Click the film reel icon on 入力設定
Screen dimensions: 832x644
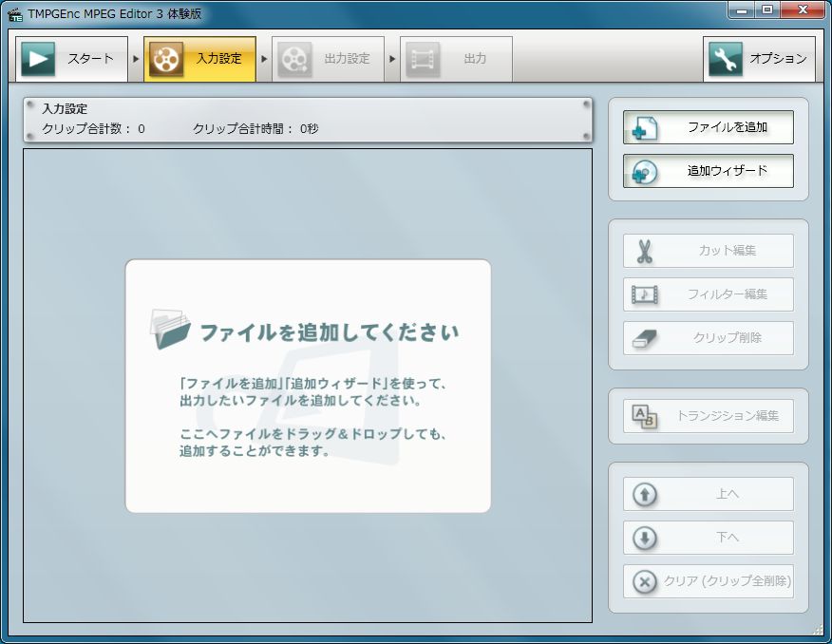tap(166, 59)
